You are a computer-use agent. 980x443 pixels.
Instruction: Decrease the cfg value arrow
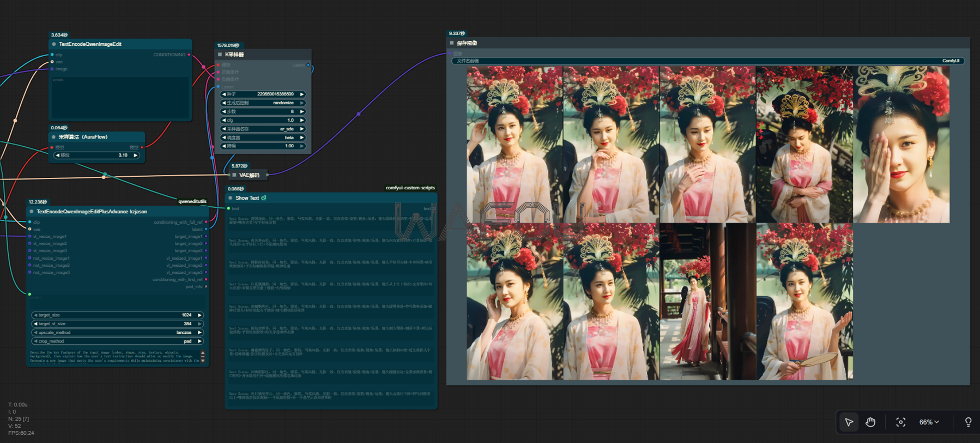pyautogui.click(x=224, y=120)
